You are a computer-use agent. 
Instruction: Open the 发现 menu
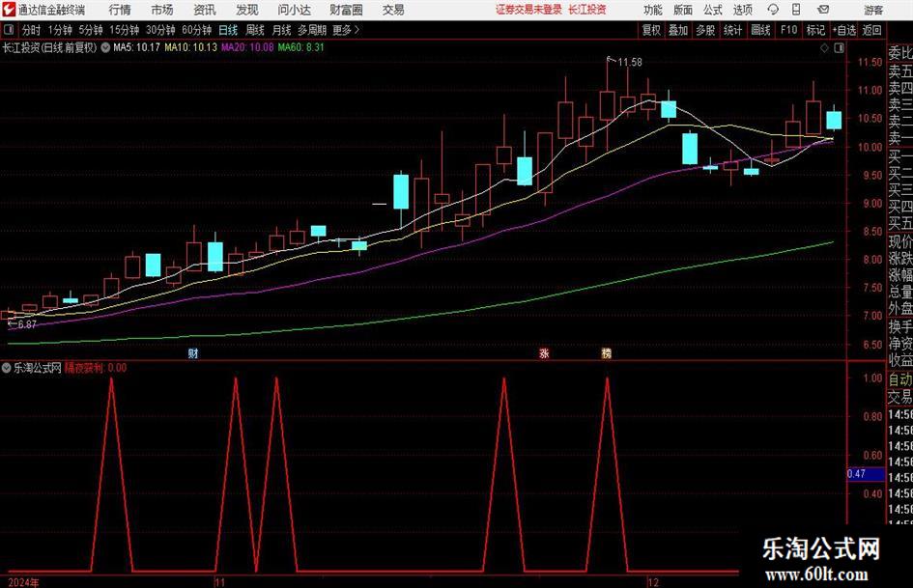click(x=247, y=10)
